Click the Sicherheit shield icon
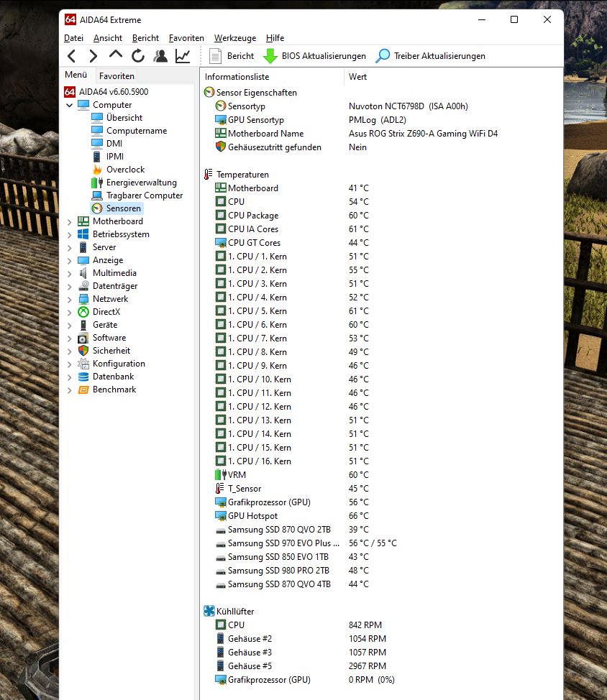This screenshot has height=700, width=607. pos(83,351)
